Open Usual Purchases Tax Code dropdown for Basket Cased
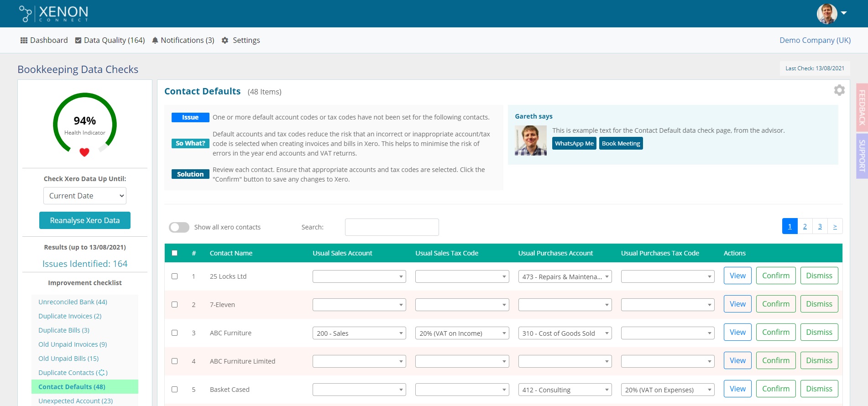The height and width of the screenshot is (406, 868). tap(667, 390)
